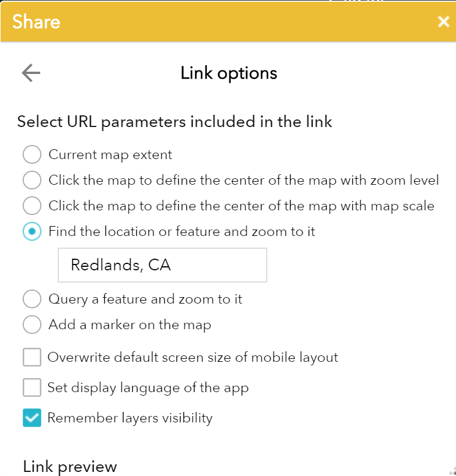Click the heading "Select URL parameters included in the link"

pyautogui.click(x=175, y=122)
